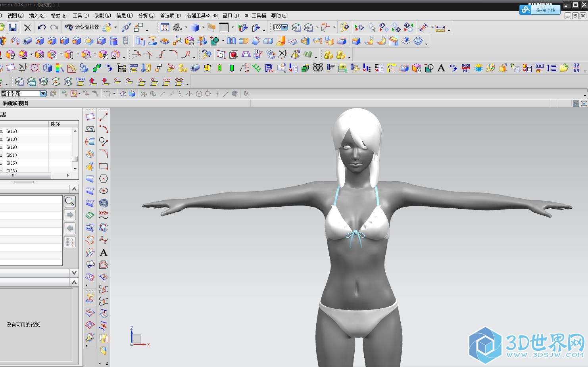
Task: Click the INCH/MM unit conversion icon
Action: click(x=466, y=68)
